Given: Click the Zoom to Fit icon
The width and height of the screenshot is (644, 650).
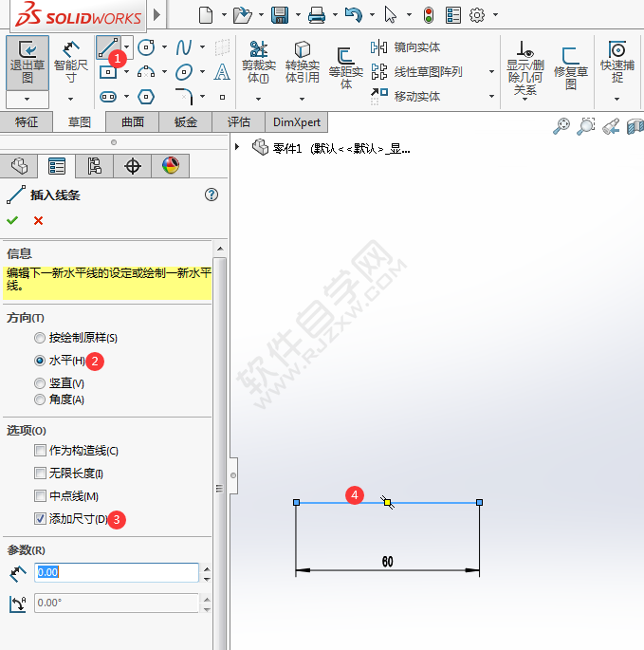Looking at the screenshot, I should [561, 126].
